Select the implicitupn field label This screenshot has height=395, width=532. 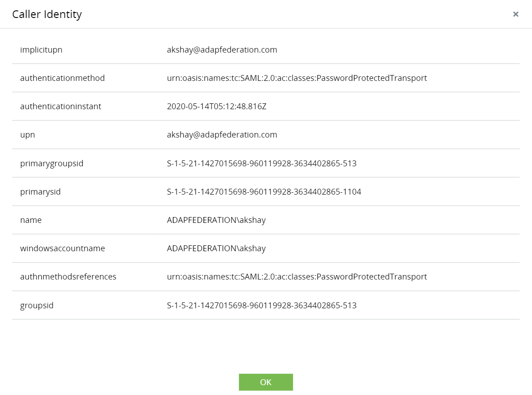pos(41,50)
